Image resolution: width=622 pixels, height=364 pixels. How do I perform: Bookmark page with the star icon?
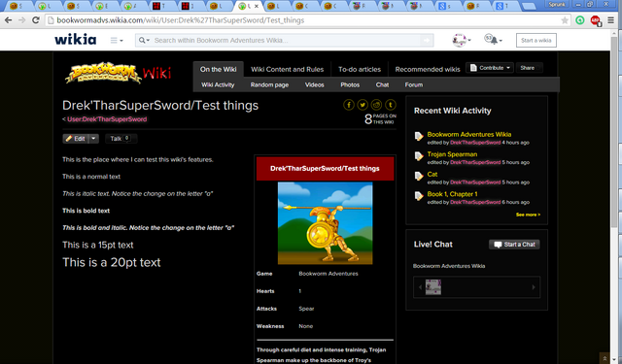pos(565,20)
